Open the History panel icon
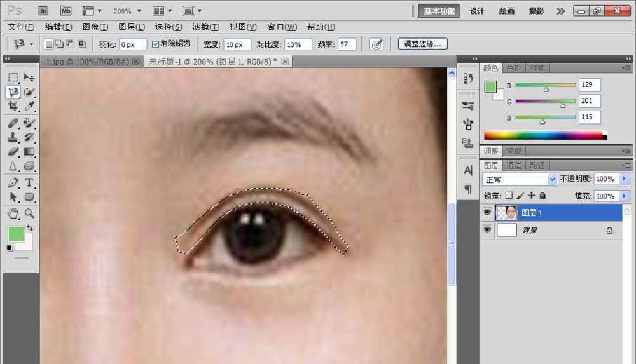 point(468,78)
